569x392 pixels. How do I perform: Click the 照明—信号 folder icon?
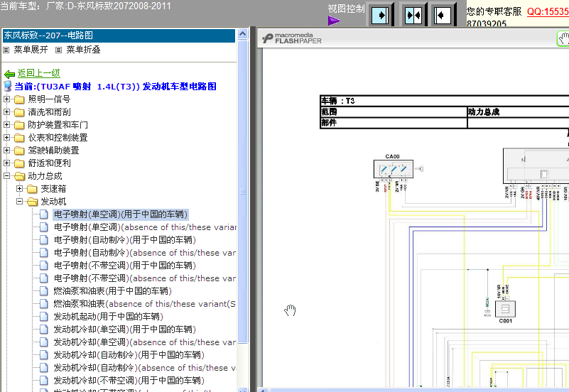tap(19, 99)
